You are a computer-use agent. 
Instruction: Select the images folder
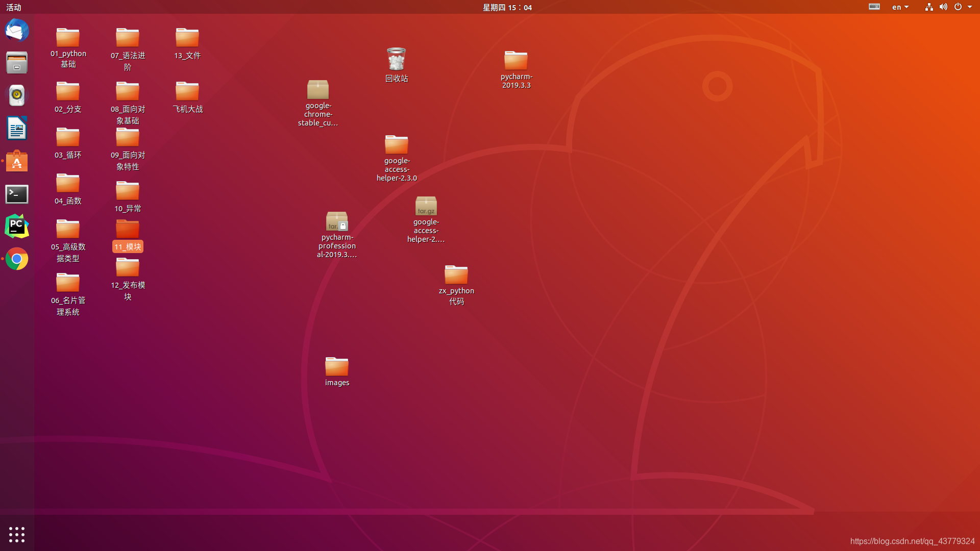337,371
